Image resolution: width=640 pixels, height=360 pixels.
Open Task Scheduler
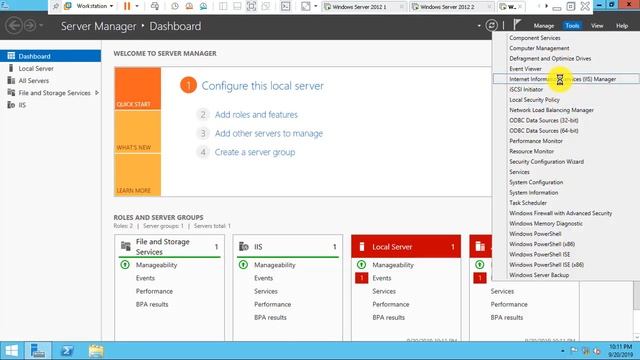527,203
